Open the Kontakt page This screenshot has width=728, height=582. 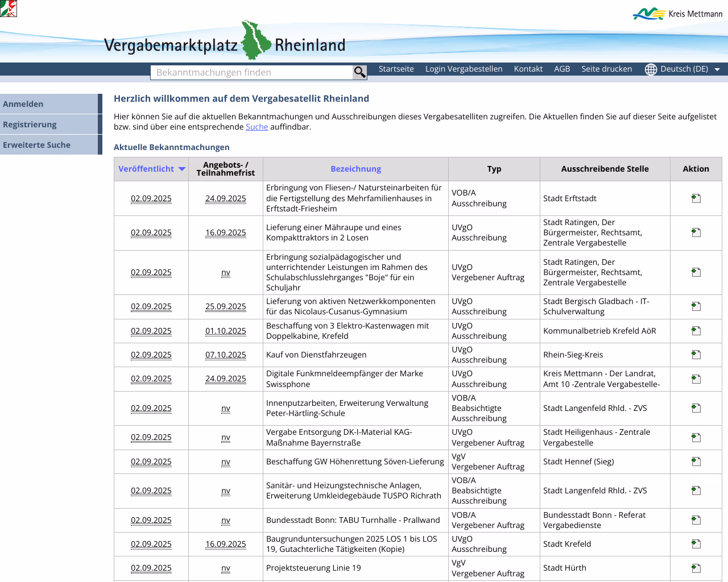click(x=528, y=69)
